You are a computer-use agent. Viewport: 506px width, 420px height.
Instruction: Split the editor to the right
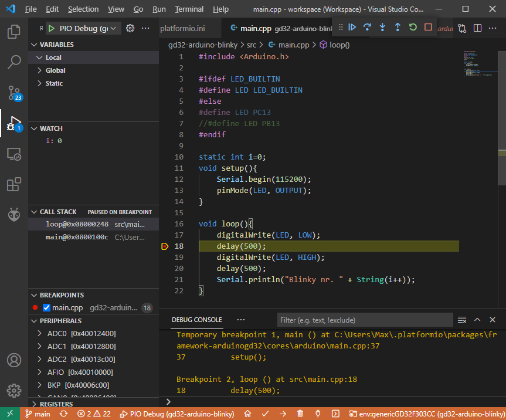click(477, 28)
